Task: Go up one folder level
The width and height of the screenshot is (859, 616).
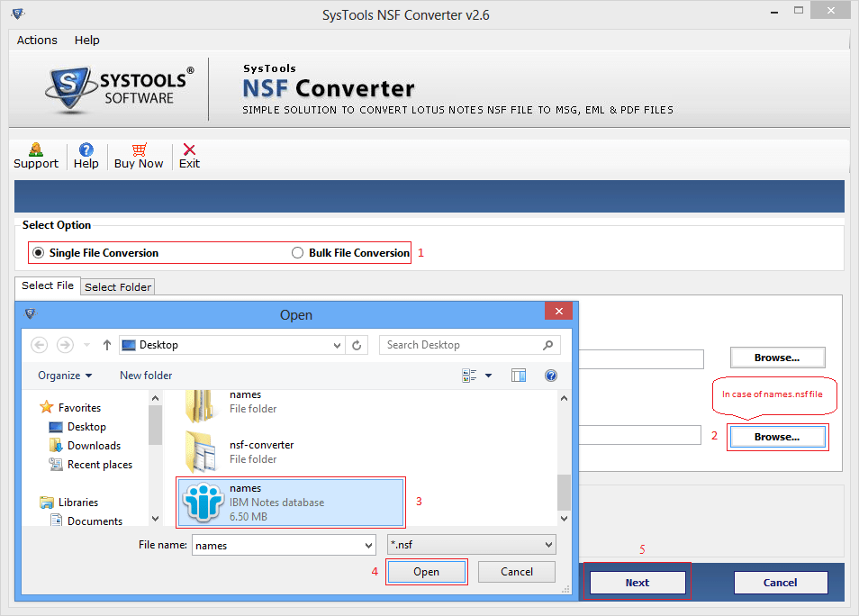Action: pyautogui.click(x=107, y=345)
